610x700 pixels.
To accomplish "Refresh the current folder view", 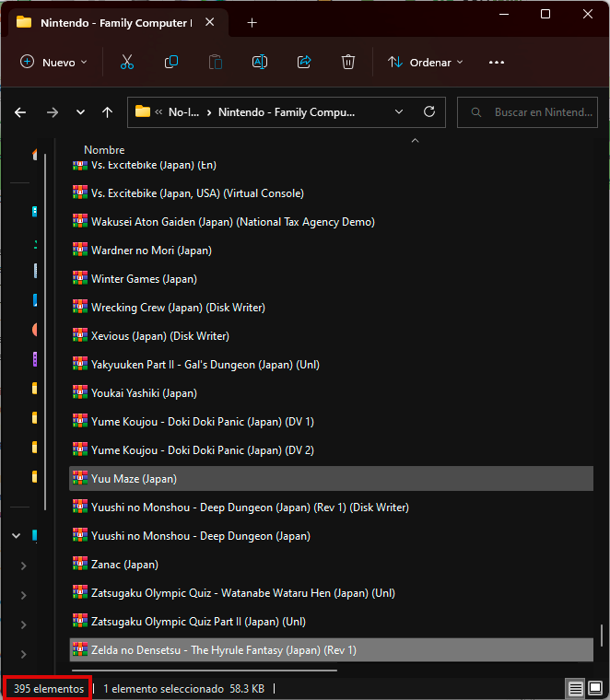I will click(x=429, y=111).
